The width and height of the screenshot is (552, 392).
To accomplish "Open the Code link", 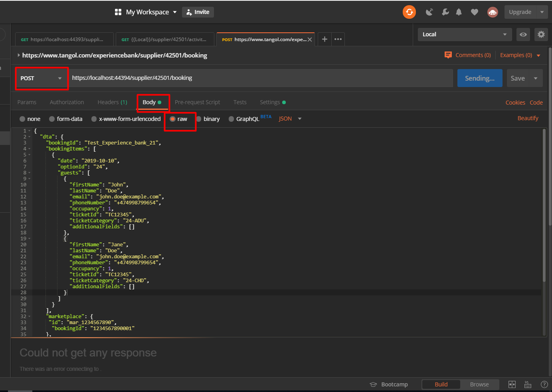I will pyautogui.click(x=536, y=103).
